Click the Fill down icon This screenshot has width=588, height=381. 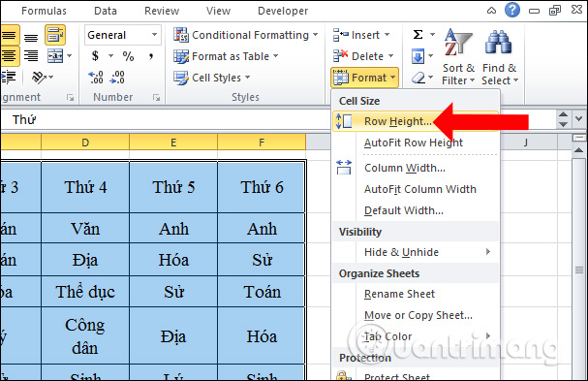click(x=418, y=56)
